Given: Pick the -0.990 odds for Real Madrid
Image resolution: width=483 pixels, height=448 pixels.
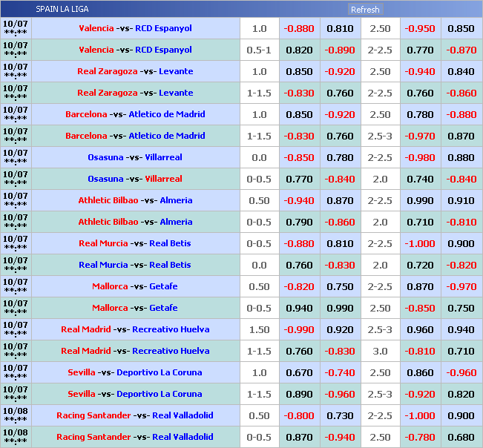Looking at the screenshot, I should [299, 329].
